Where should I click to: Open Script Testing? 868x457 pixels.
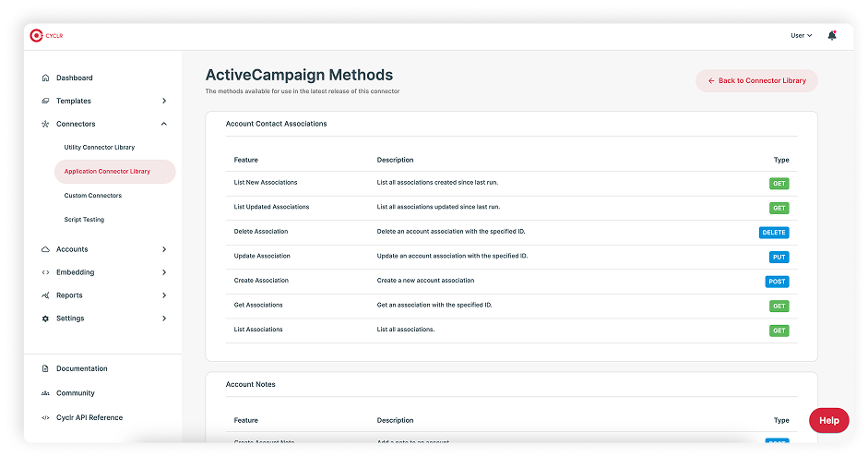84,220
